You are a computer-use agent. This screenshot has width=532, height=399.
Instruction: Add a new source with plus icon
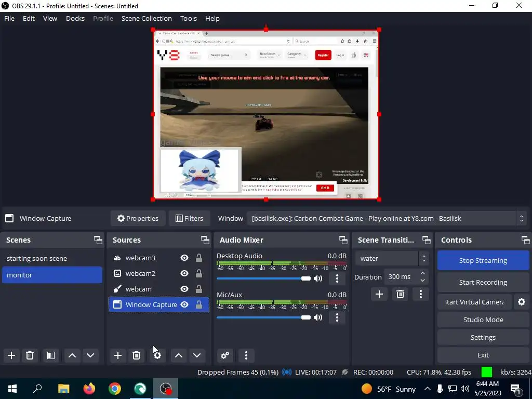point(118,355)
